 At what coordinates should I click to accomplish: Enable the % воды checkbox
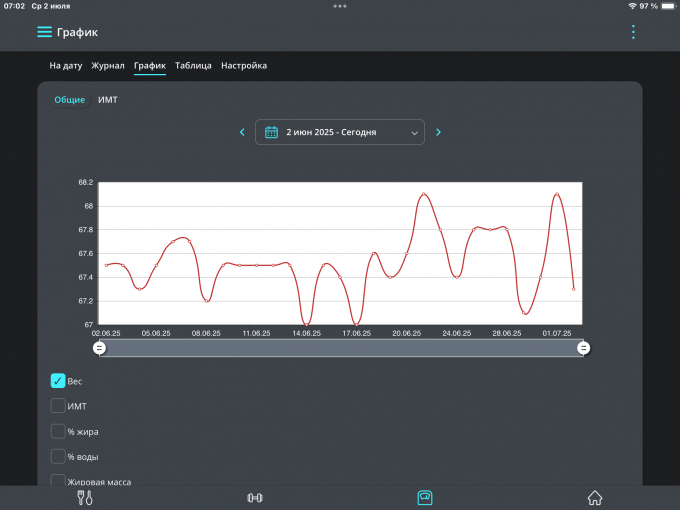[58, 456]
